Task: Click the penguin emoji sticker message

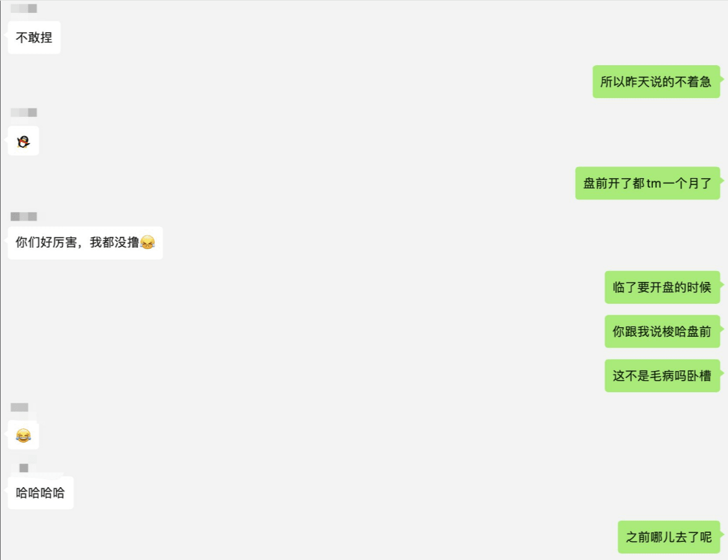Action: (x=23, y=141)
